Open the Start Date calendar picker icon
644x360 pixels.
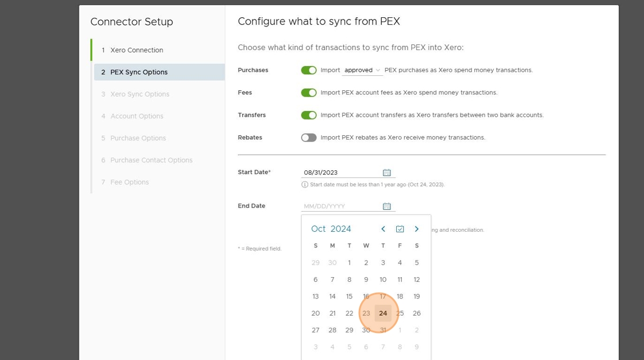tap(387, 173)
